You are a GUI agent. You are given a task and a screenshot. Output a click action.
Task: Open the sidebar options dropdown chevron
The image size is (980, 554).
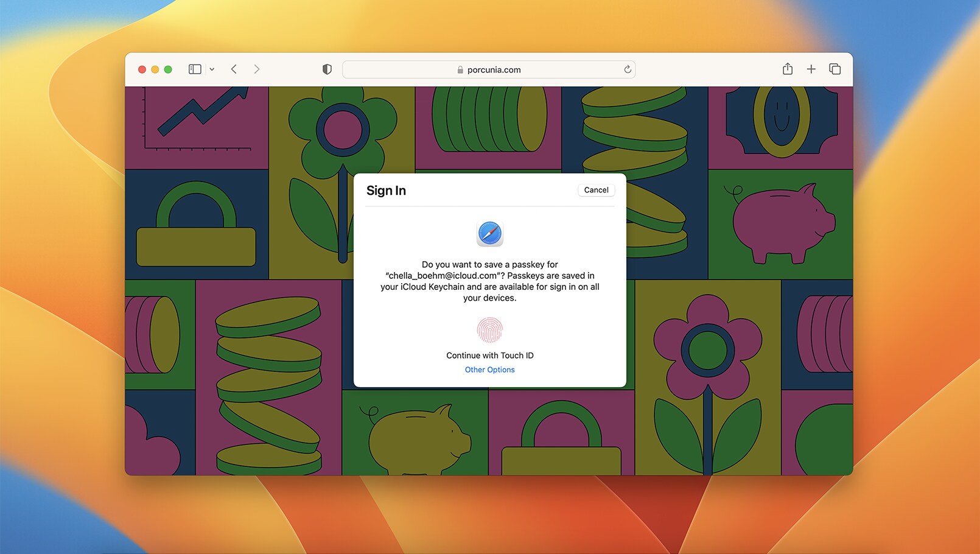pos(212,69)
